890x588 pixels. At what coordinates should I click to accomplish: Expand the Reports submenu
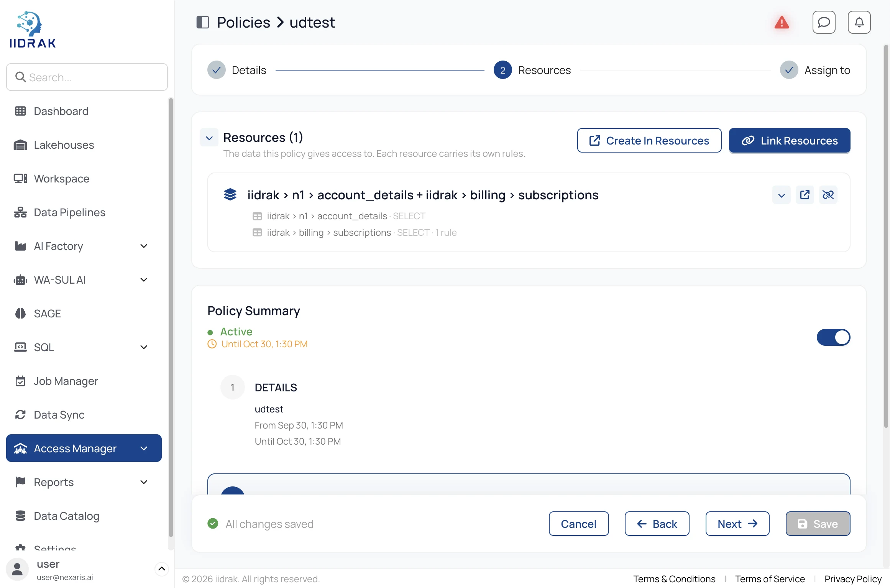pyautogui.click(x=144, y=482)
